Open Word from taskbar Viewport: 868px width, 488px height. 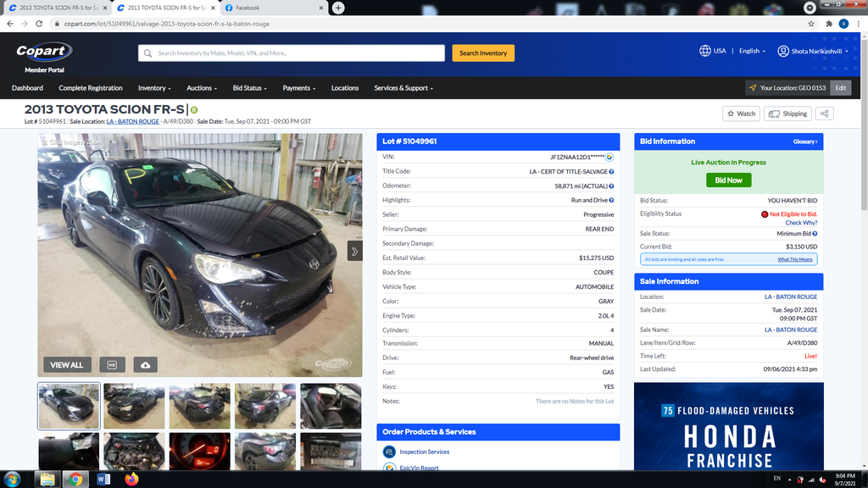click(x=103, y=480)
